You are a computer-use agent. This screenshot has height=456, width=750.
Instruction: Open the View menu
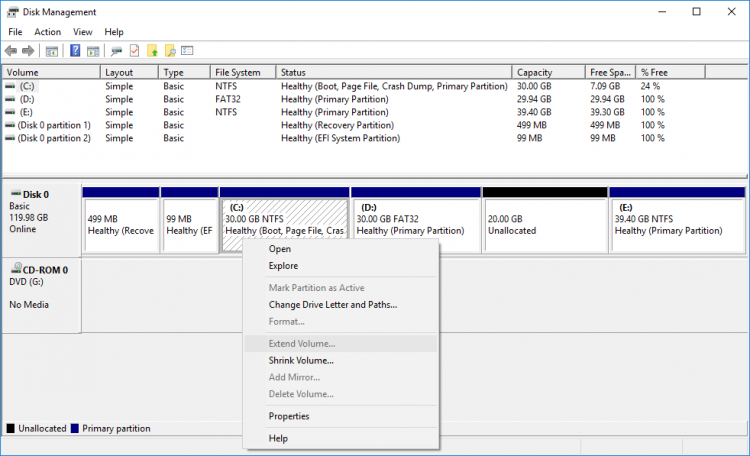82,32
